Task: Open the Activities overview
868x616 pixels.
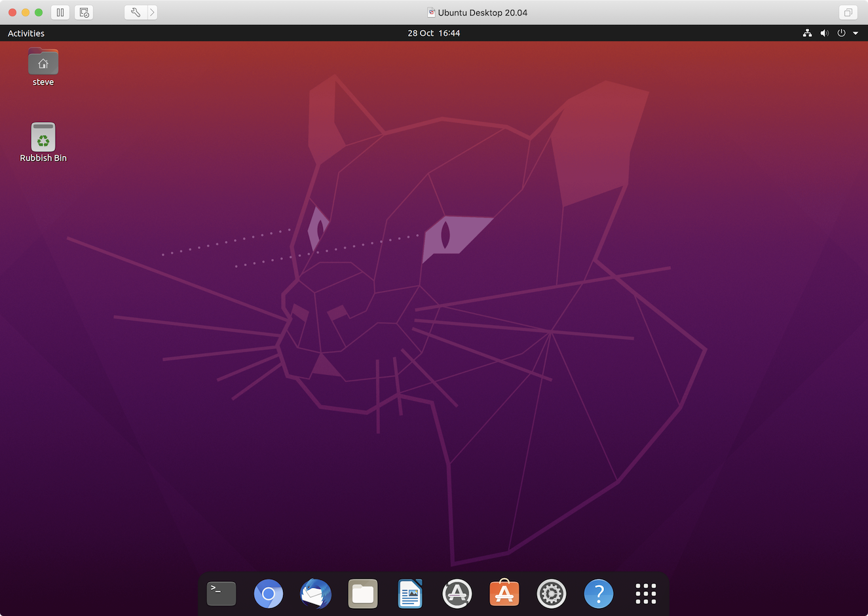Action: [26, 33]
